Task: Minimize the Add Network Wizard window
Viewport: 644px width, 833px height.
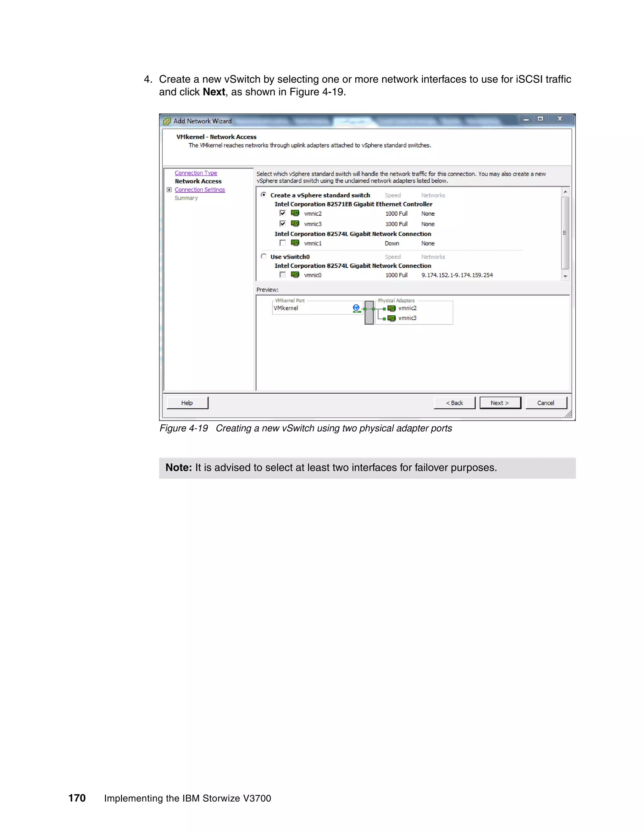Action: (x=526, y=119)
